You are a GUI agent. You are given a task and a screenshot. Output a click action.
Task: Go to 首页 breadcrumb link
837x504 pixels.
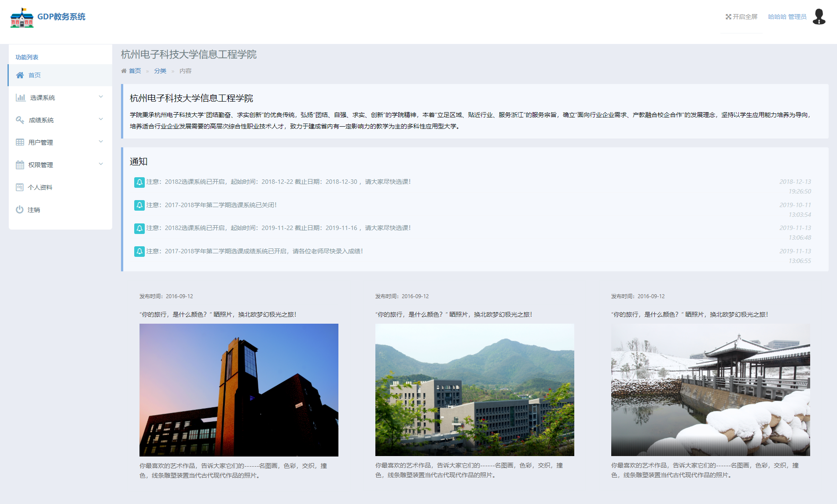[x=135, y=71]
